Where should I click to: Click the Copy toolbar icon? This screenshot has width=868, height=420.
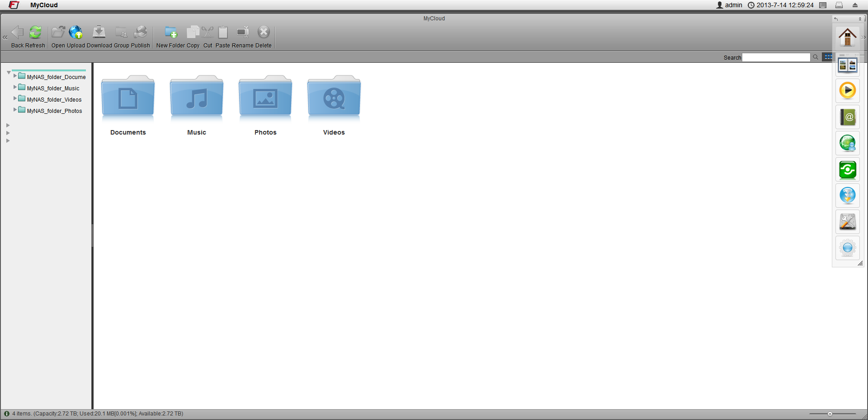pos(193,33)
